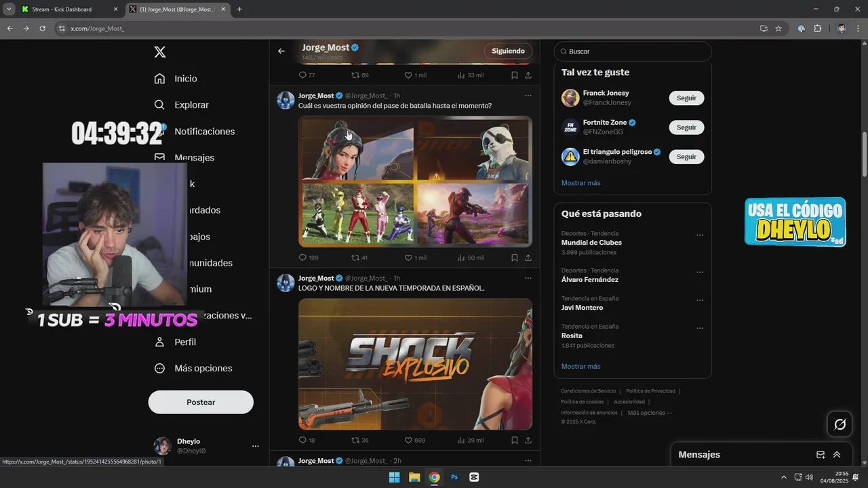
Task: Bookmark this page with the star icon
Action: point(778,28)
